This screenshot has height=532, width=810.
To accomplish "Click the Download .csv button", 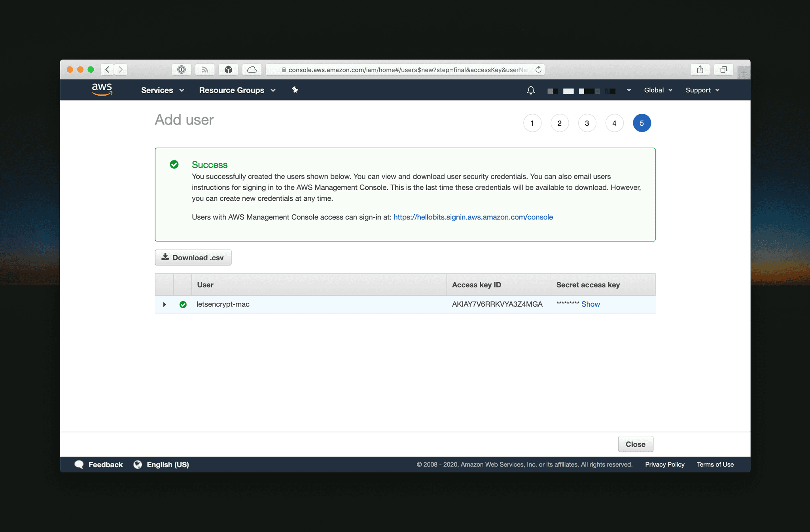I will pos(193,257).
